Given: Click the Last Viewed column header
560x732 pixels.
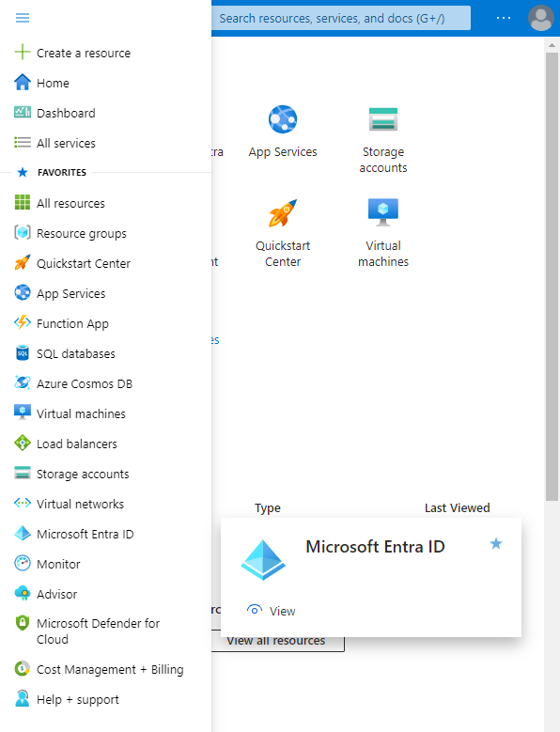Looking at the screenshot, I should (x=458, y=508).
